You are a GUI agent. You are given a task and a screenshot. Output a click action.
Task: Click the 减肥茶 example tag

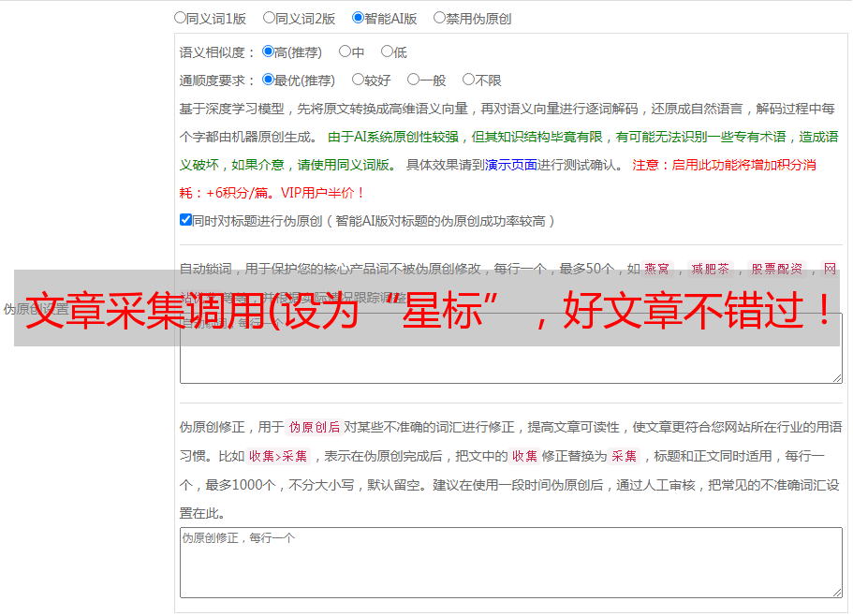pos(710,269)
